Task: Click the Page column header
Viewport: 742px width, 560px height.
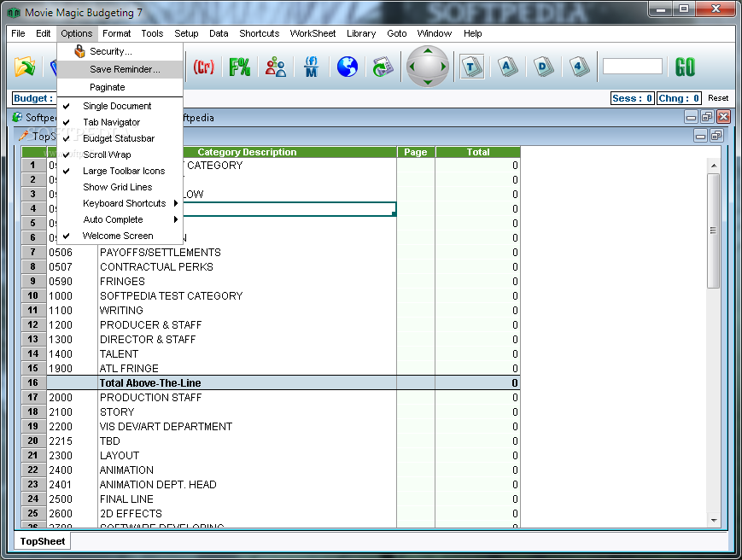Action: point(416,152)
